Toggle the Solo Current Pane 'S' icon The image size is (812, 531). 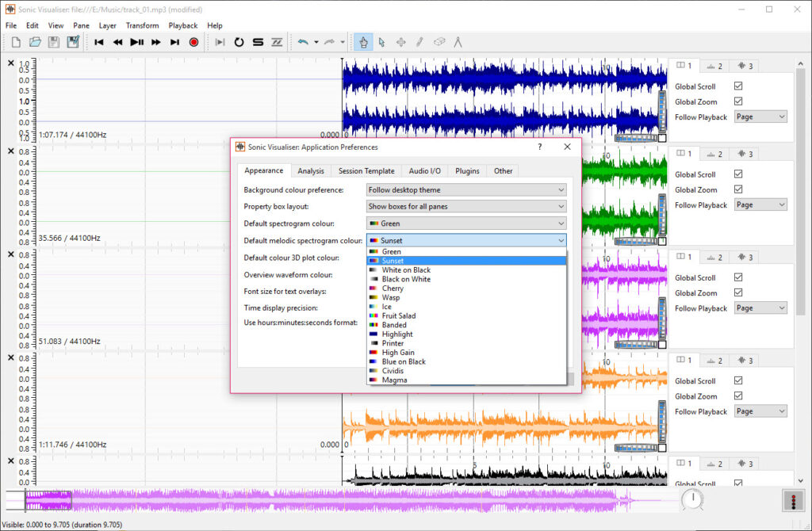(x=258, y=42)
